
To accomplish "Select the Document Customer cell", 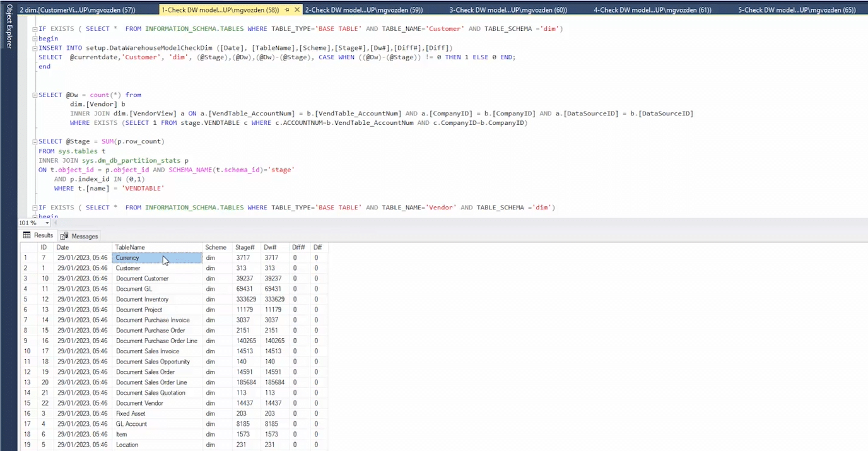I will click(x=158, y=279).
